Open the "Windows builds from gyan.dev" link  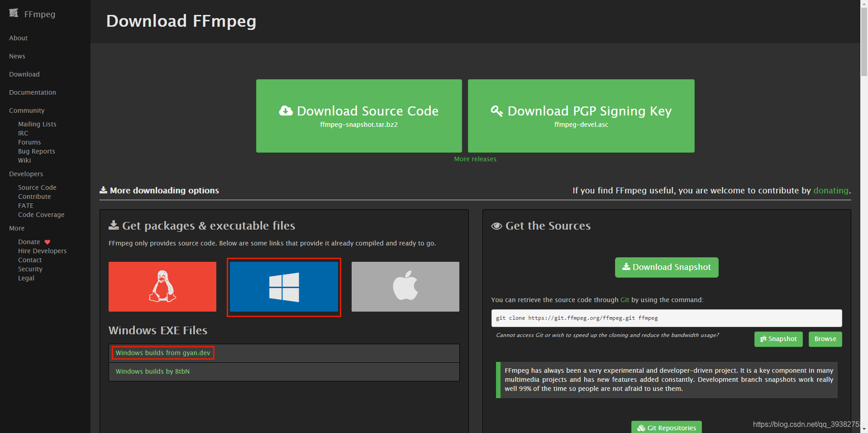pyautogui.click(x=162, y=352)
